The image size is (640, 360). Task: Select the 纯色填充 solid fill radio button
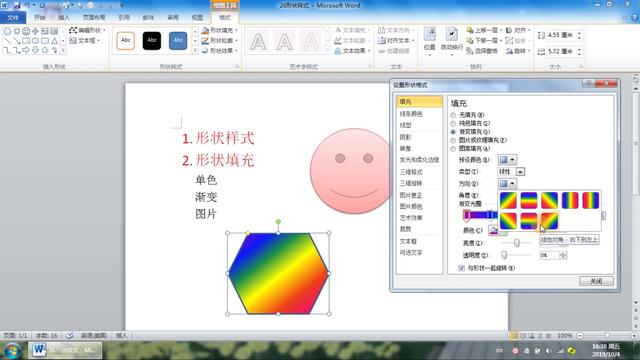click(x=453, y=123)
